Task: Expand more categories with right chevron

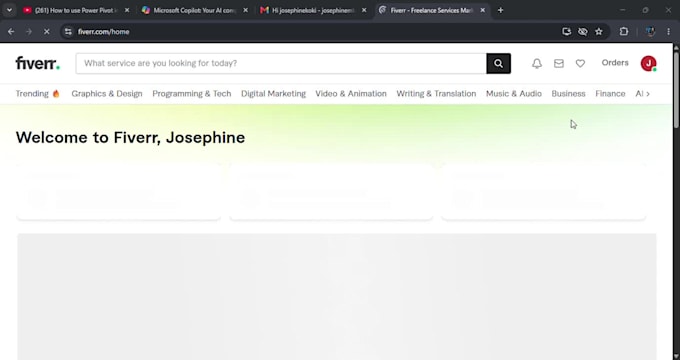Action: click(648, 94)
